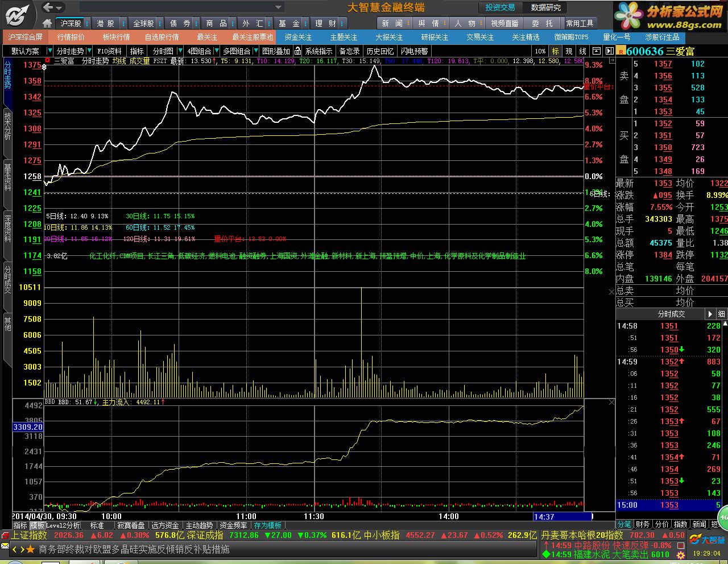Select the 技术分析 vertical side tab
This screenshot has width=728, height=564.
tap(8, 125)
